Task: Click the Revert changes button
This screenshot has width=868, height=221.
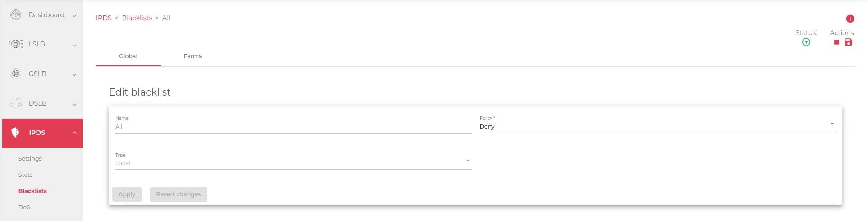Action: pos(178,194)
